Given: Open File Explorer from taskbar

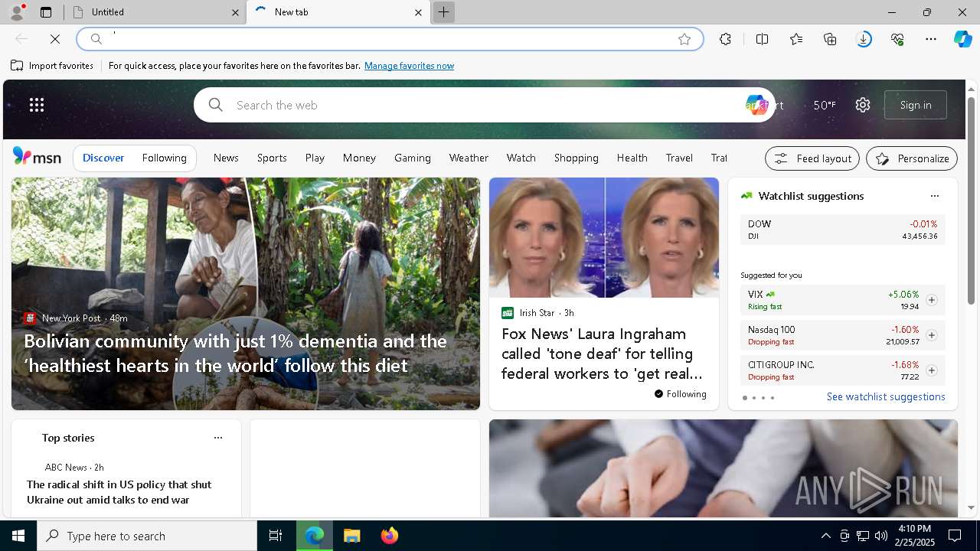Looking at the screenshot, I should [x=351, y=536].
